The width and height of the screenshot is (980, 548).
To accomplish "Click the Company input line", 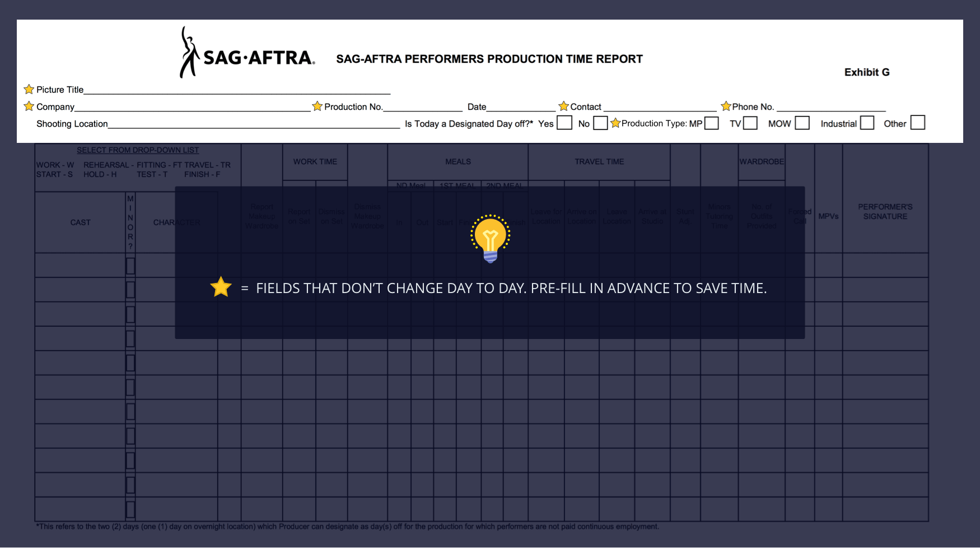I will tap(193, 106).
